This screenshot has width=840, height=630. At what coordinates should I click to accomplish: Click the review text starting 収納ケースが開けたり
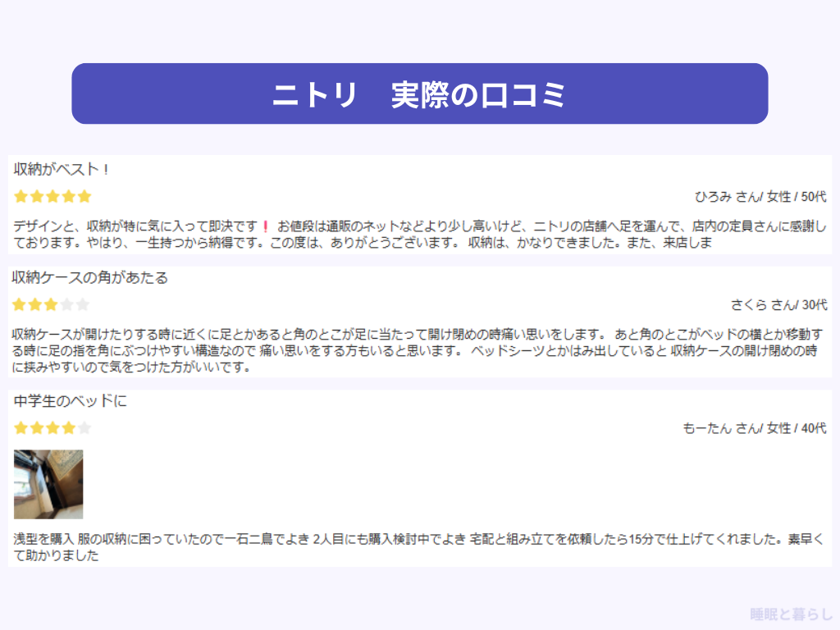[418, 350]
